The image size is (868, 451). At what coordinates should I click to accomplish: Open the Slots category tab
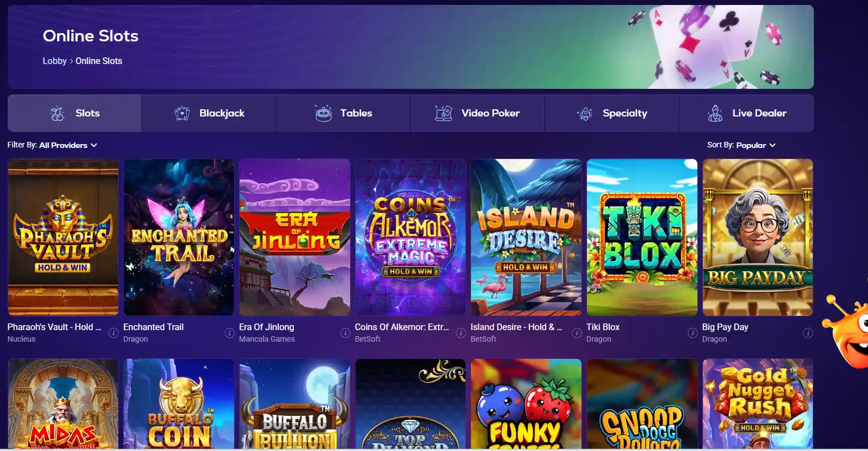(75, 113)
